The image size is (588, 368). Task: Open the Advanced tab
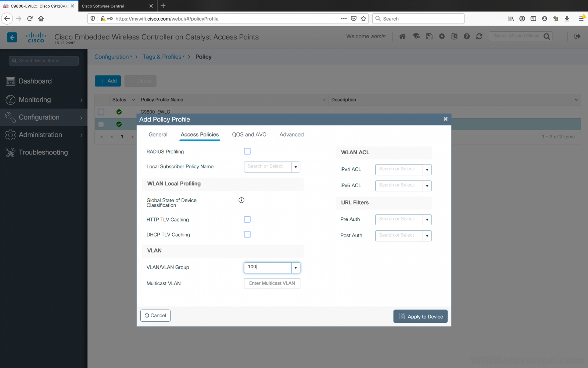(291, 135)
